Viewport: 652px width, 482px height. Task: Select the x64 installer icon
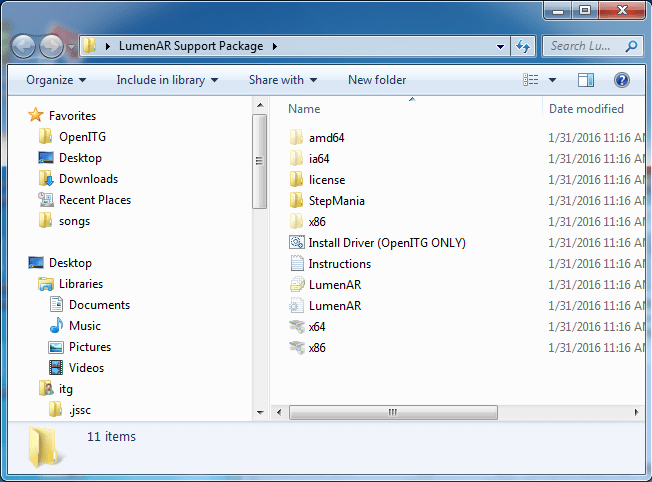pos(297,326)
